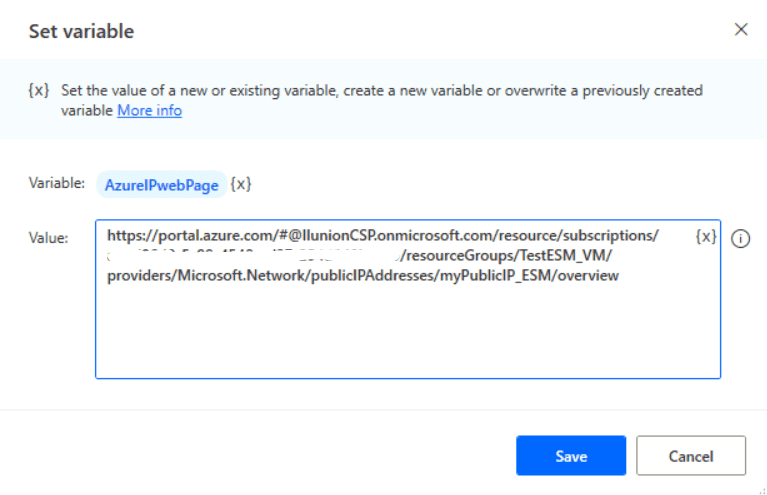The height and width of the screenshot is (495, 767).
Task: Click inside the Value text box
Action: click(x=408, y=299)
